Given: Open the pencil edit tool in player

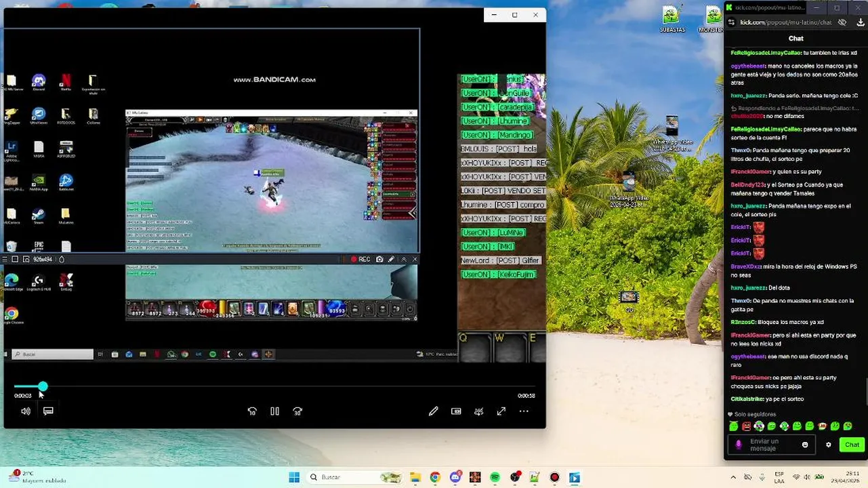Looking at the screenshot, I should click(x=434, y=411).
